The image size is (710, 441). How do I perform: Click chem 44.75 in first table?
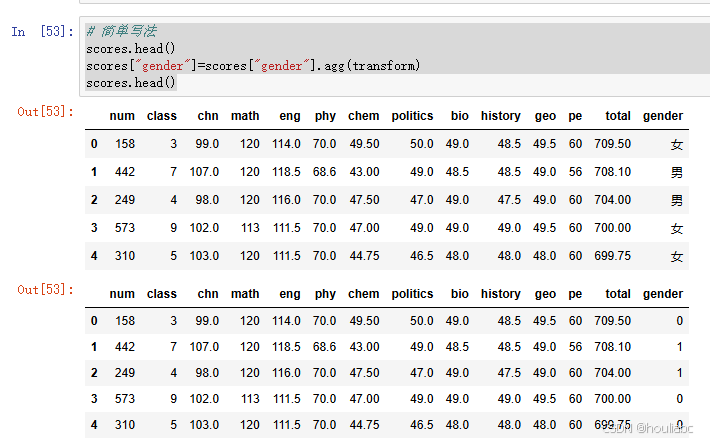pos(364,256)
